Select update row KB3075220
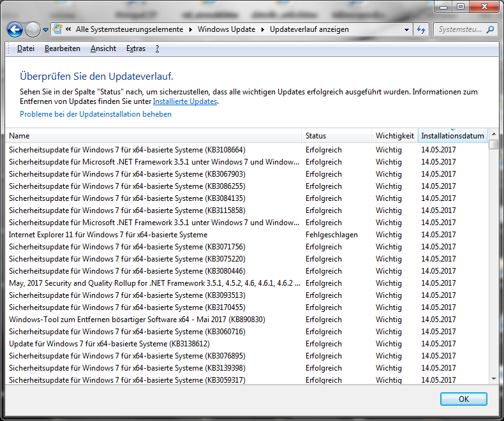The width and height of the screenshot is (504, 421). 247,259
